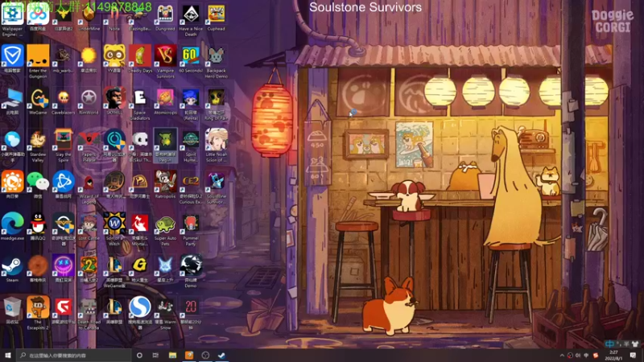Select the neon smiley face game icon

(x=64, y=269)
